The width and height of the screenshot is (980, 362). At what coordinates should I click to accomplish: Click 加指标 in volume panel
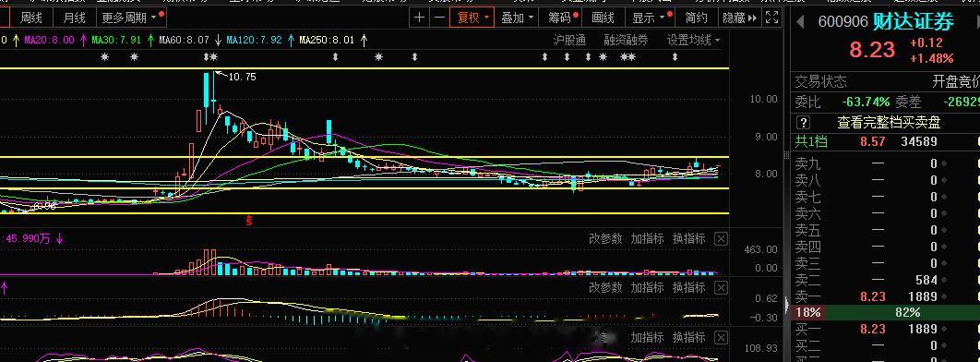[647, 239]
